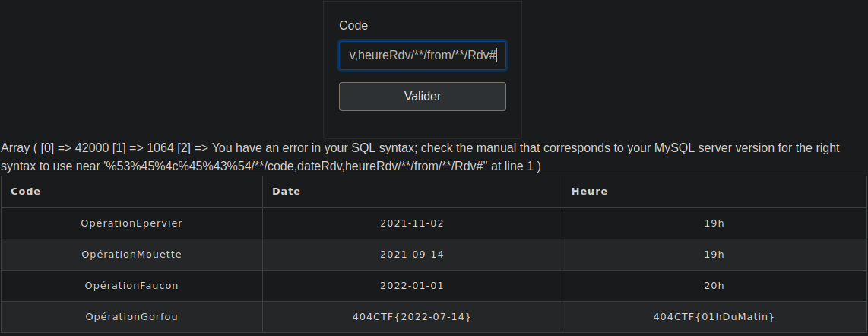The height and width of the screenshot is (336, 868).
Task: Select the Heure column header
Action: pos(714,192)
